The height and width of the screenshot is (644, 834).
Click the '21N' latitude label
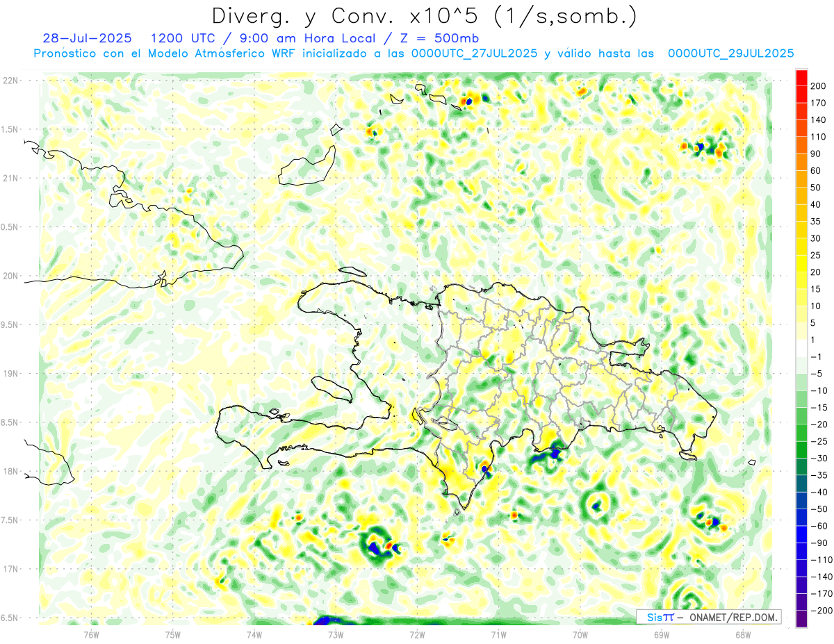[11, 178]
